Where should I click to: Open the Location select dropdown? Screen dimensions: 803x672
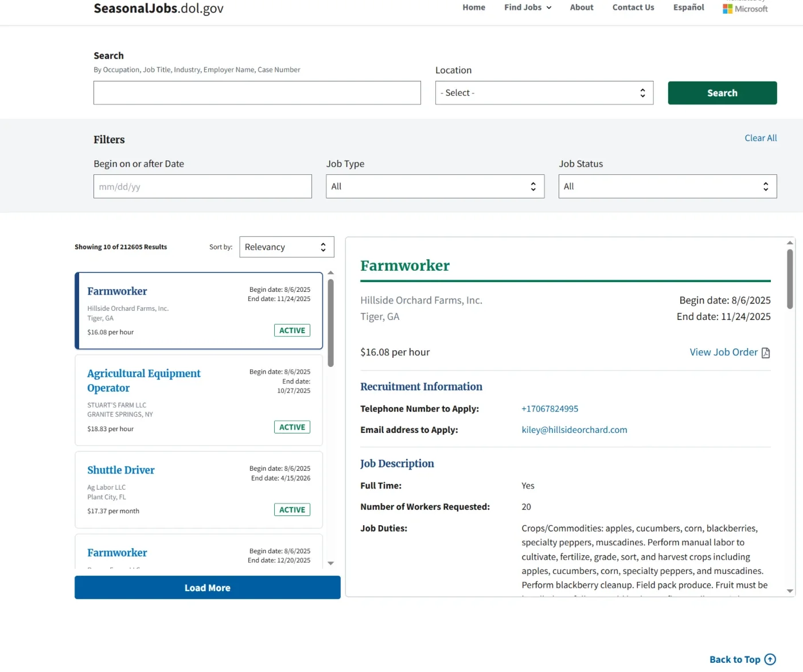tap(544, 93)
